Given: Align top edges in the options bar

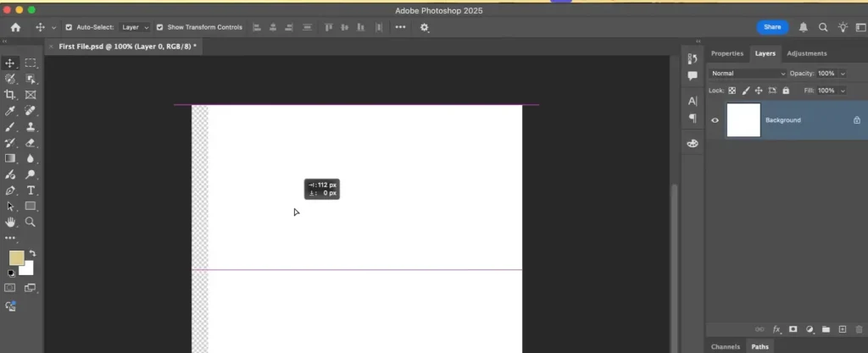Looking at the screenshot, I should click(x=328, y=27).
